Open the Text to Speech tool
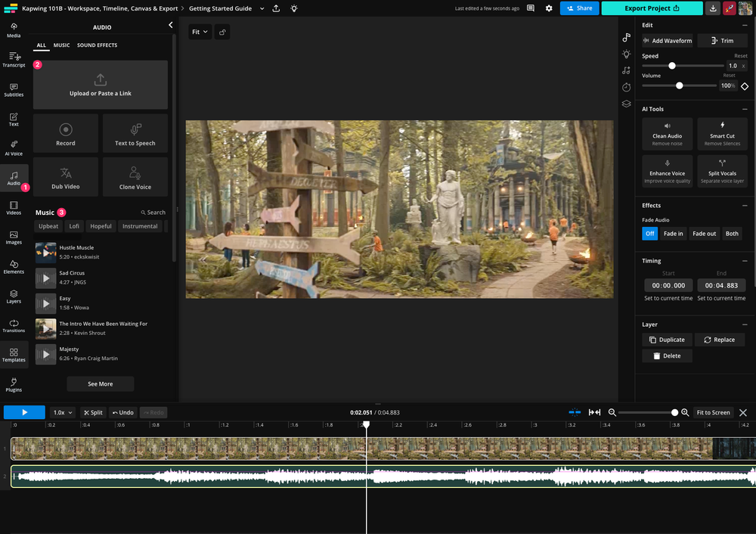This screenshot has width=756, height=534. coord(135,133)
